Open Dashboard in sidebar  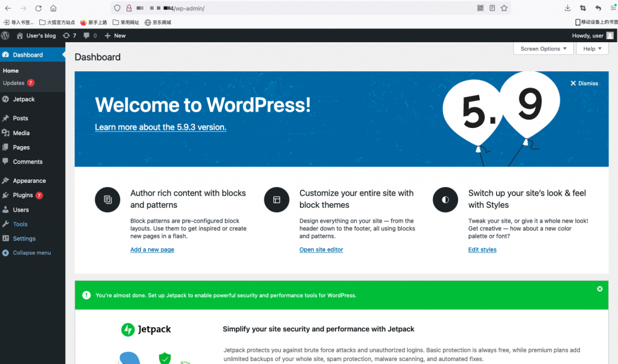(33, 55)
